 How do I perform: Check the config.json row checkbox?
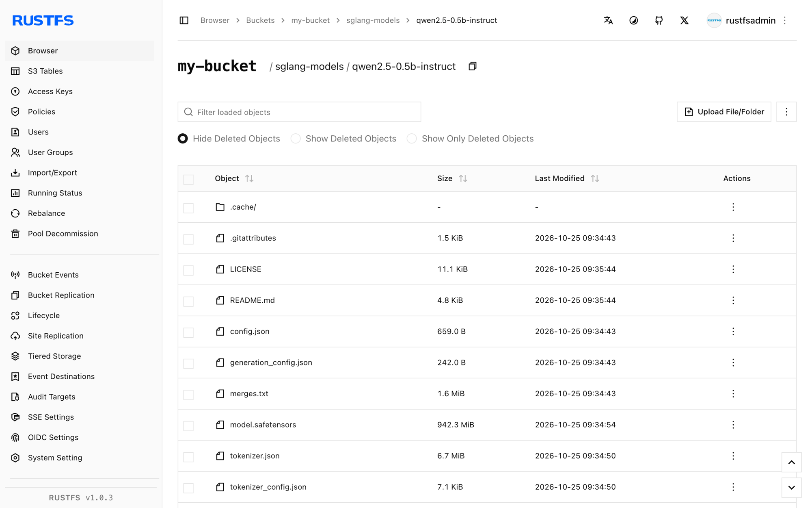pos(188,332)
